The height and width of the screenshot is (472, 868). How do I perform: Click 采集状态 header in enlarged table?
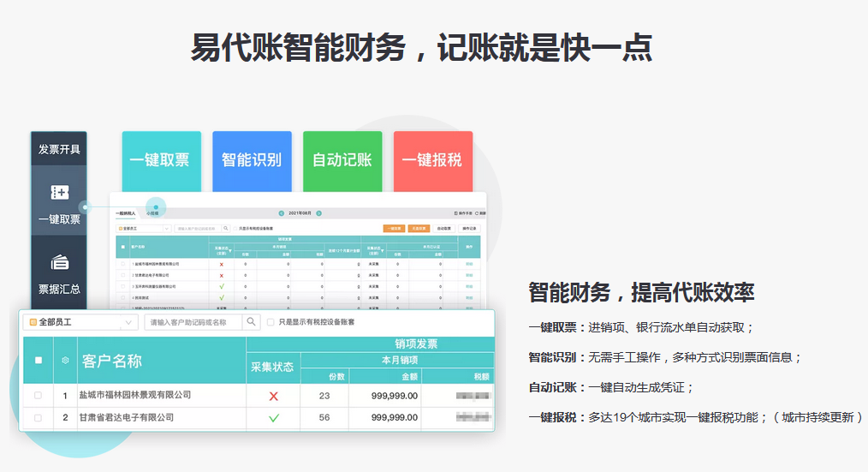pos(272,367)
